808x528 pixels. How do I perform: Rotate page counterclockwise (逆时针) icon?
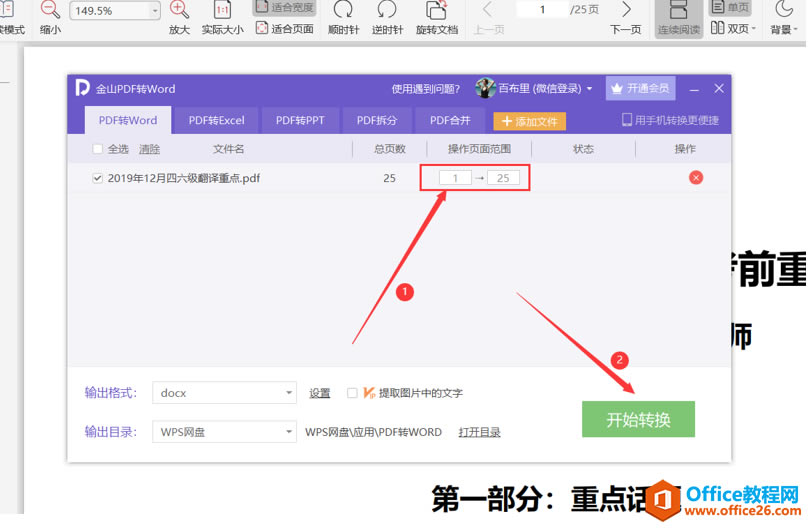pos(386,11)
